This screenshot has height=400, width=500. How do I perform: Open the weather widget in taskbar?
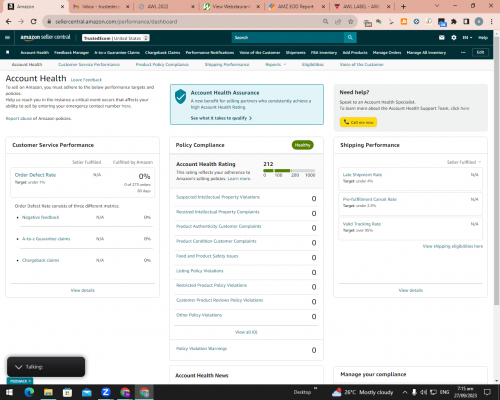pyautogui.click(x=363, y=392)
